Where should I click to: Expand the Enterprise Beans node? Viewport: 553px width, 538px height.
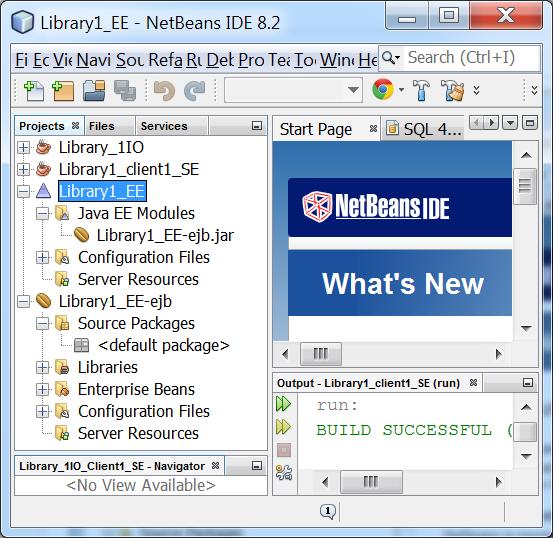[x=42, y=389]
